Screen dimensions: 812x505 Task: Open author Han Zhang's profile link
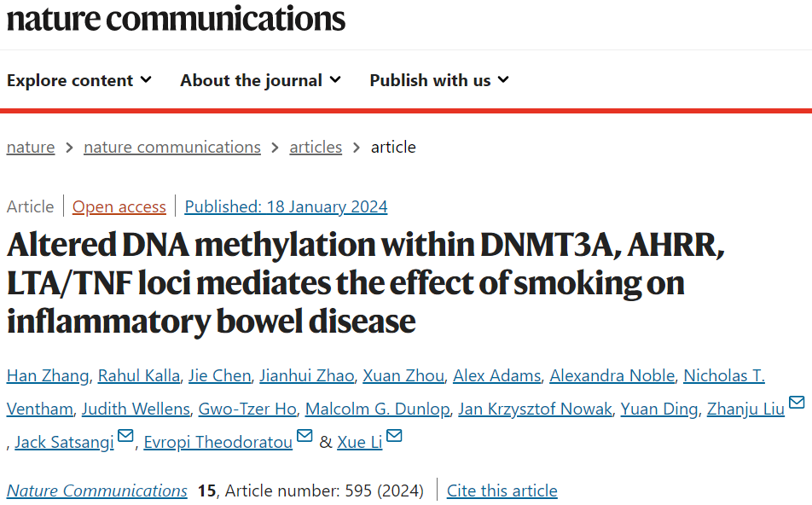47,376
